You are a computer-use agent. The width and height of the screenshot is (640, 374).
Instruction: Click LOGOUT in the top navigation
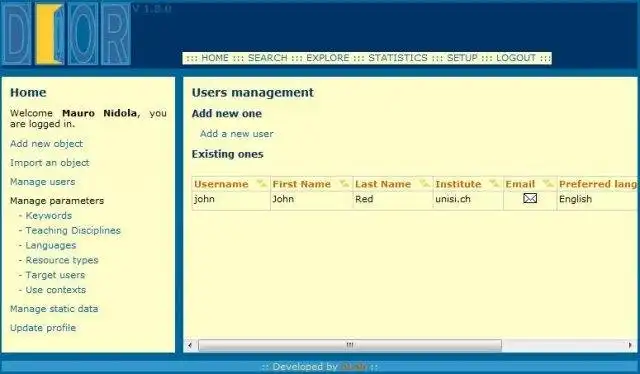click(516, 58)
